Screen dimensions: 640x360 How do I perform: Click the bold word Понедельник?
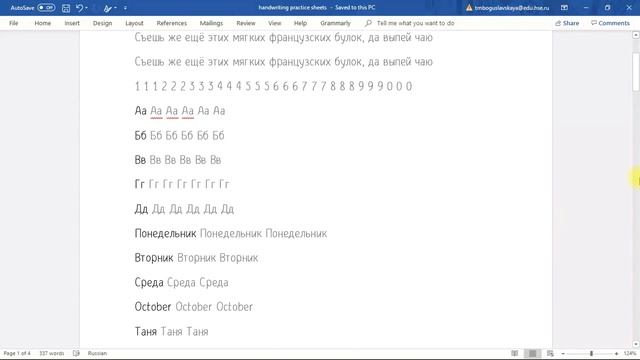pyautogui.click(x=165, y=233)
